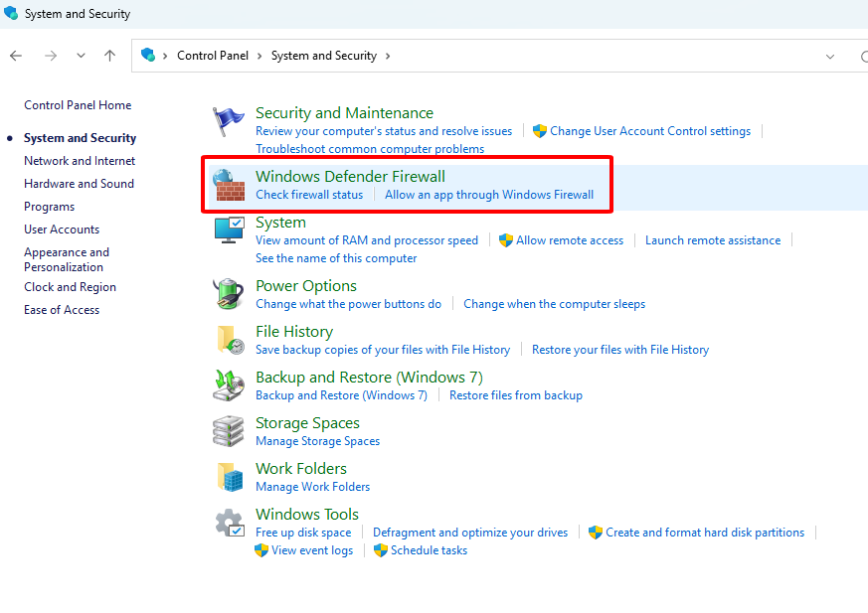868x613 pixels.
Task: Open Ease of Access category
Action: point(62,310)
